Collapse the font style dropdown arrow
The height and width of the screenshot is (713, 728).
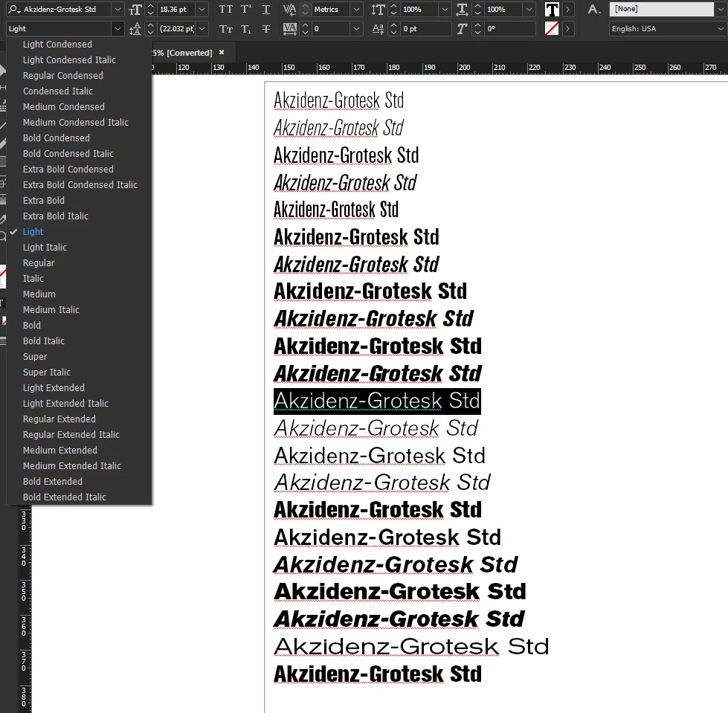point(117,29)
